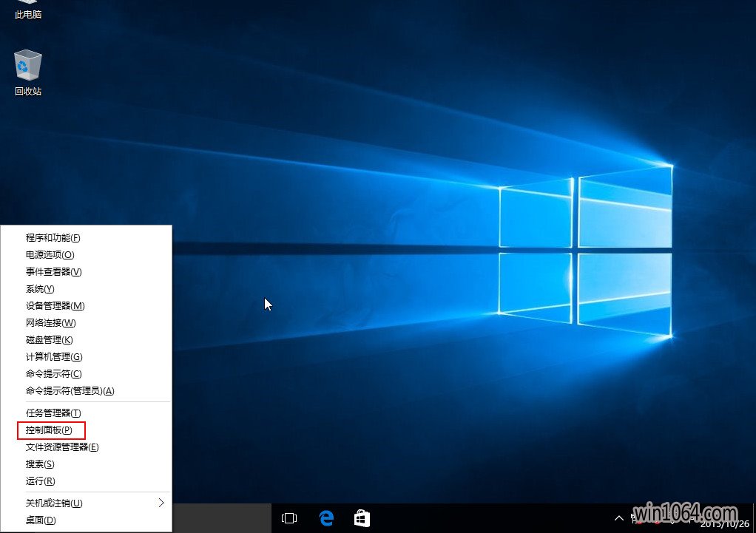
Task: Open 事件查看器(V) from the menu
Action: point(87,272)
